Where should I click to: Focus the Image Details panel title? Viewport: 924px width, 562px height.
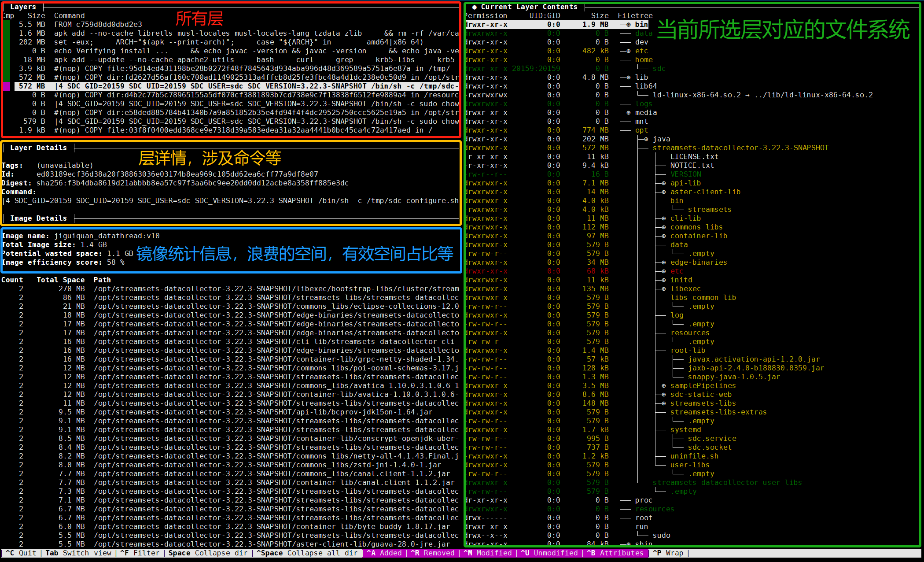point(39,218)
